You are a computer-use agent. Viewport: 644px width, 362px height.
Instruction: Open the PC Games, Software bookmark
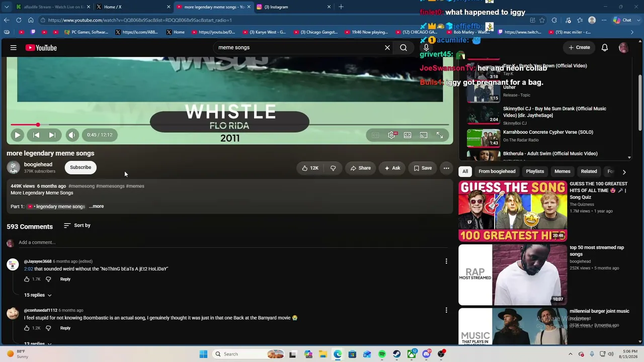87,32
